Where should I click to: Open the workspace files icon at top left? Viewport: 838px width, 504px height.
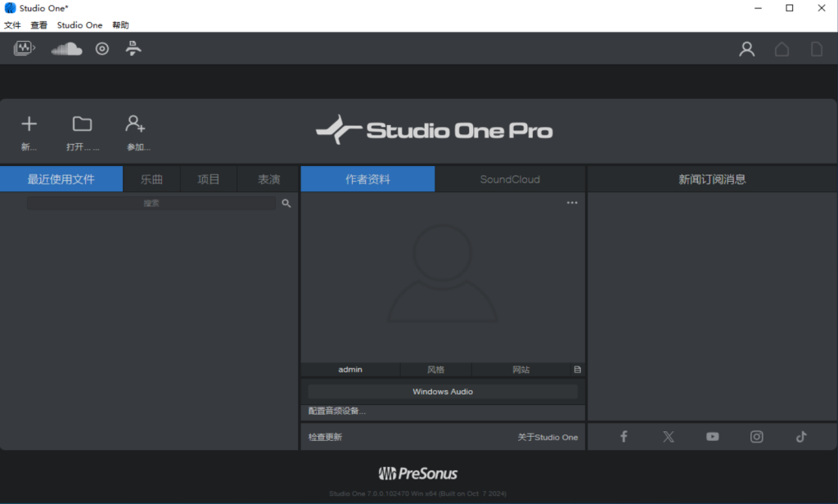click(22, 48)
